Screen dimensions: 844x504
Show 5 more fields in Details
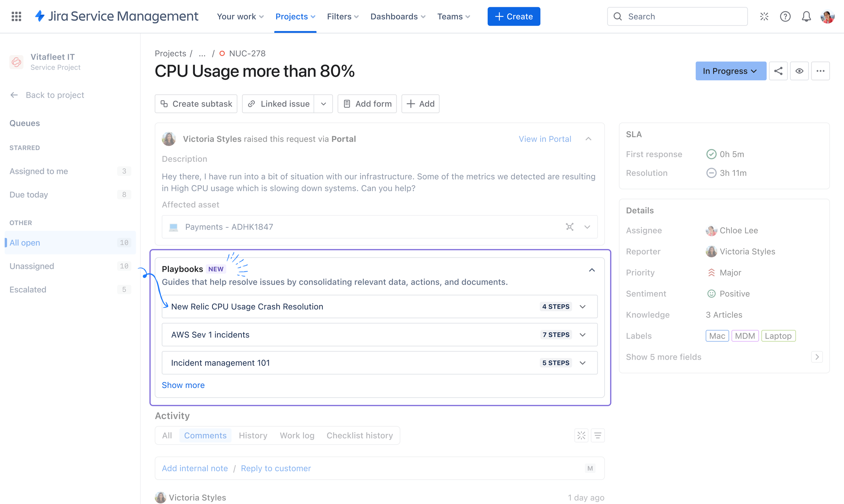(663, 357)
